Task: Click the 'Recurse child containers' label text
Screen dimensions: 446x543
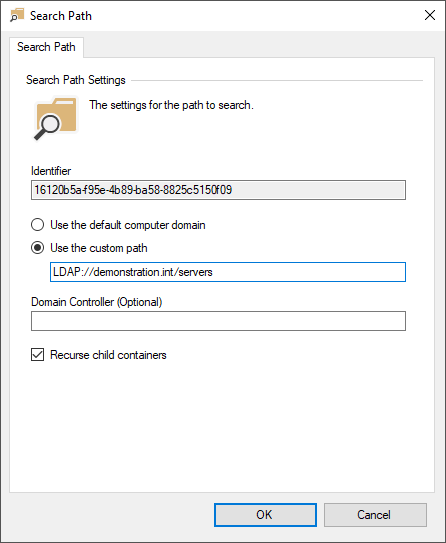Action: tap(108, 355)
